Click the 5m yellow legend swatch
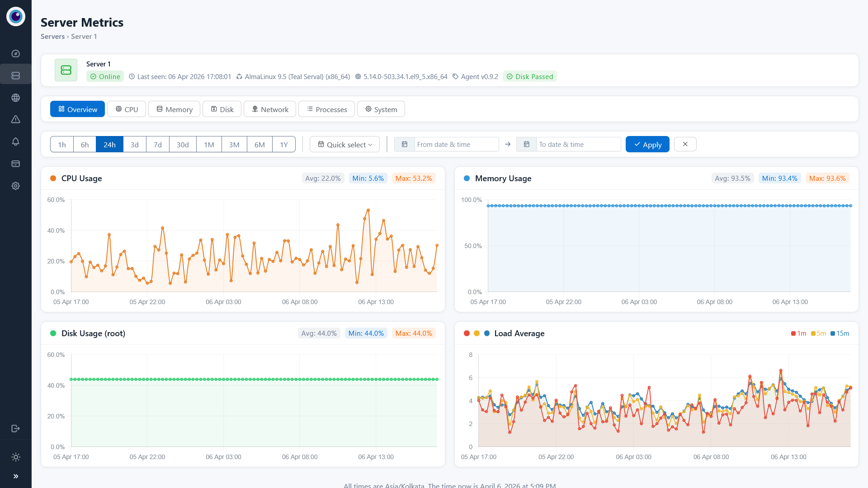The height and width of the screenshot is (488, 868). 813,334
